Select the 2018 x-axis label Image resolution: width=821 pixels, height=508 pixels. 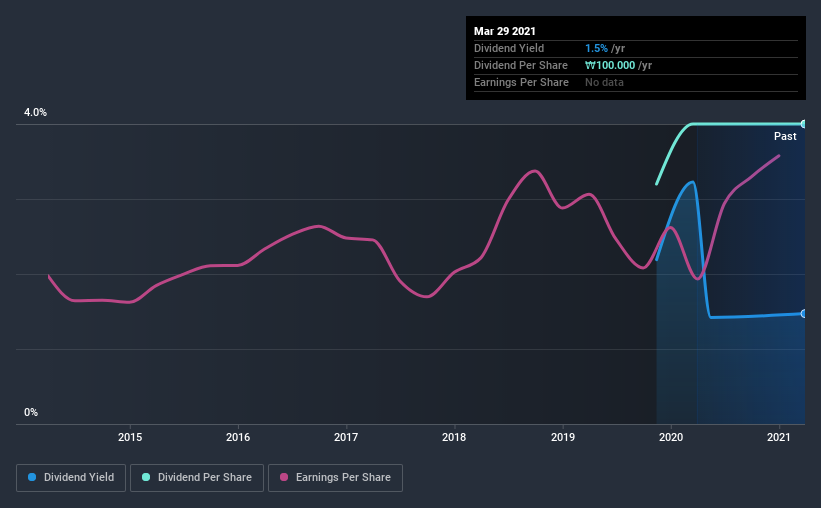coord(454,437)
